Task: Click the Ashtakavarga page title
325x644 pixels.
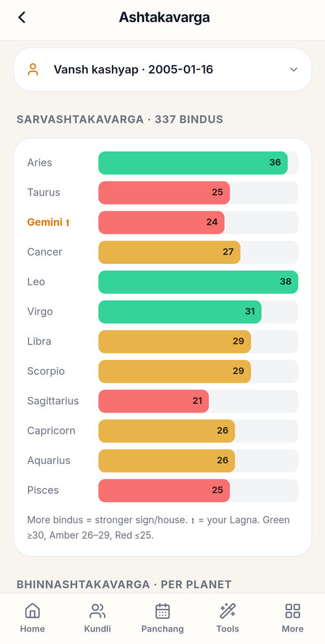Action: [x=164, y=18]
